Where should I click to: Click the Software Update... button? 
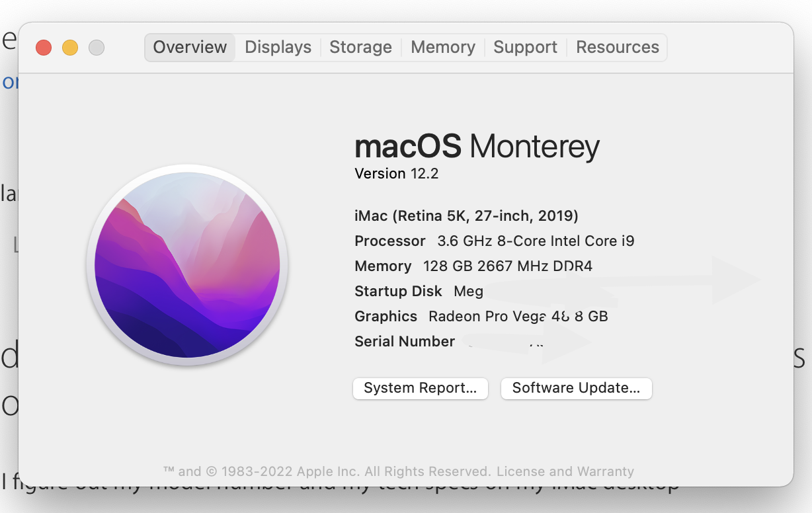point(576,388)
